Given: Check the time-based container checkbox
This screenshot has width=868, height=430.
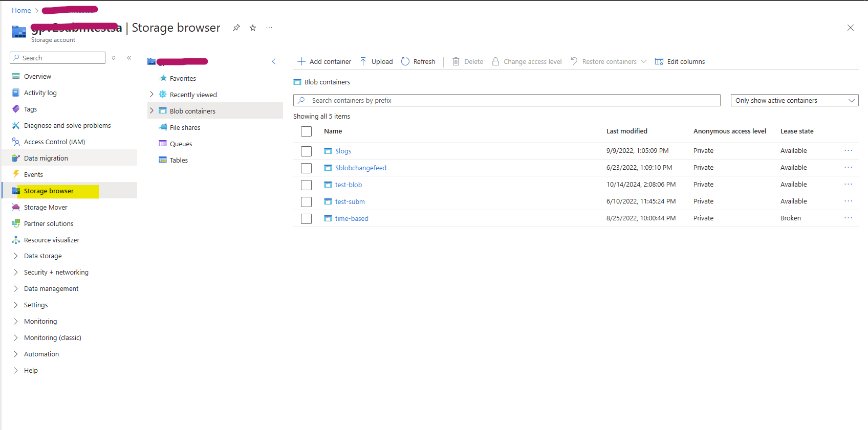Looking at the screenshot, I should 306,219.
